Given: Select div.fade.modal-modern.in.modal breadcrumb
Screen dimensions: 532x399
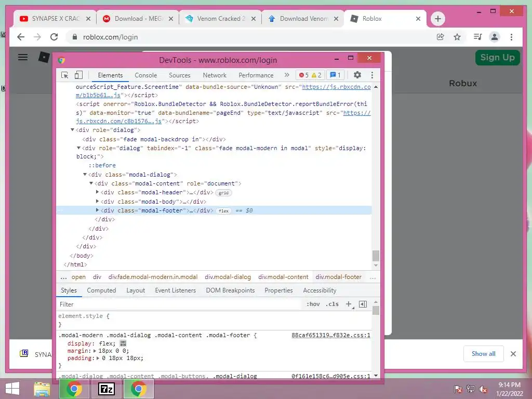Looking at the screenshot, I should pyautogui.click(x=153, y=277).
